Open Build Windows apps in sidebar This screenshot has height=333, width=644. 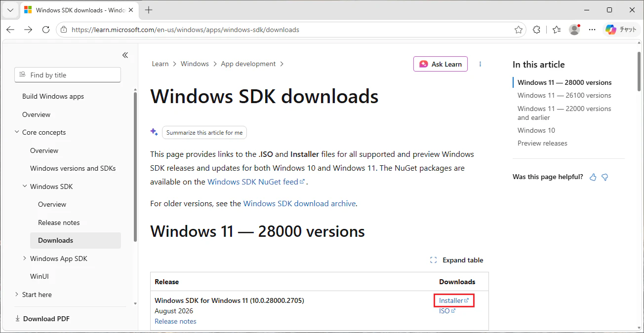[x=53, y=96]
